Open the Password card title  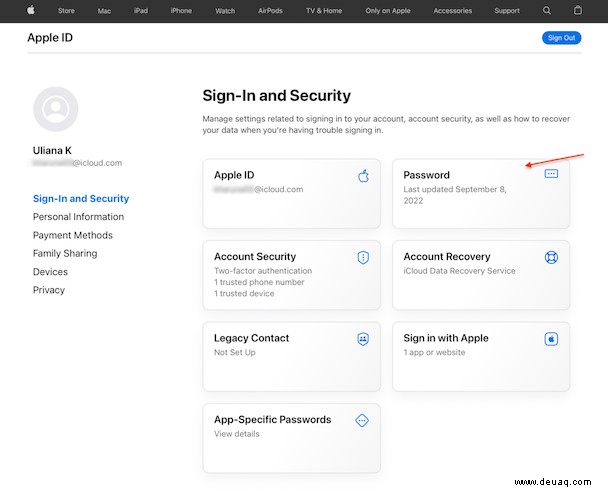coord(427,175)
